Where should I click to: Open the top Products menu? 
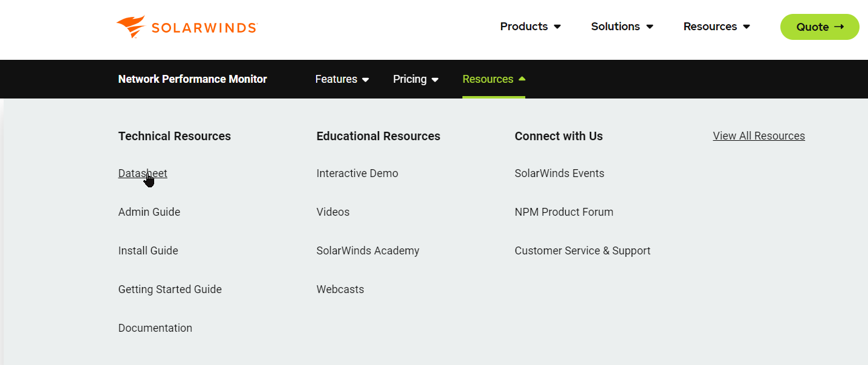pyautogui.click(x=530, y=27)
